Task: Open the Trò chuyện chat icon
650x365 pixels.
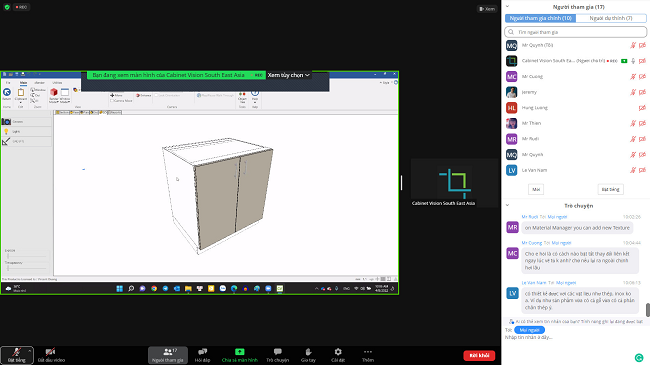Action: pos(278,352)
